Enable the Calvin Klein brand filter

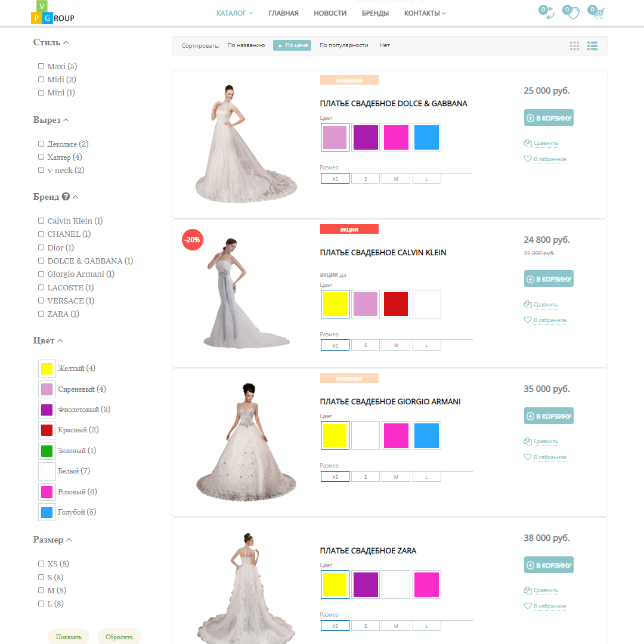(41, 221)
